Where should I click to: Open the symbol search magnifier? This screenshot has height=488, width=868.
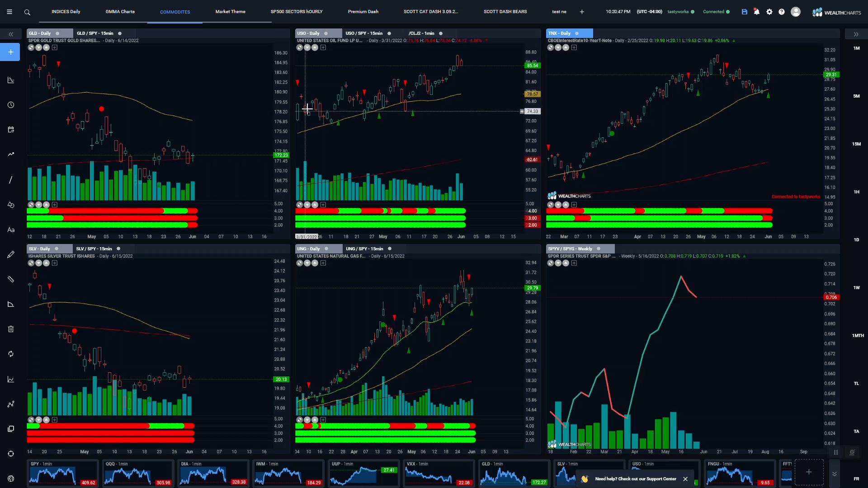(27, 12)
